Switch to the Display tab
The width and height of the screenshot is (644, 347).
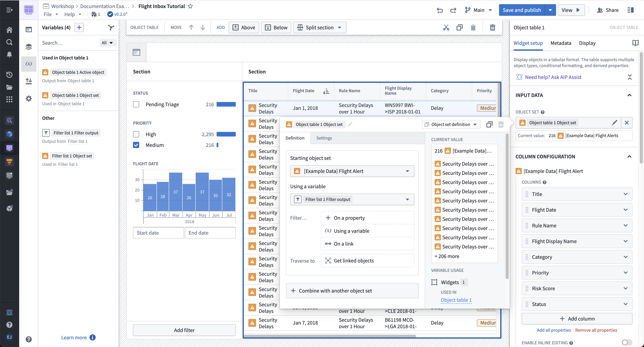click(x=587, y=43)
